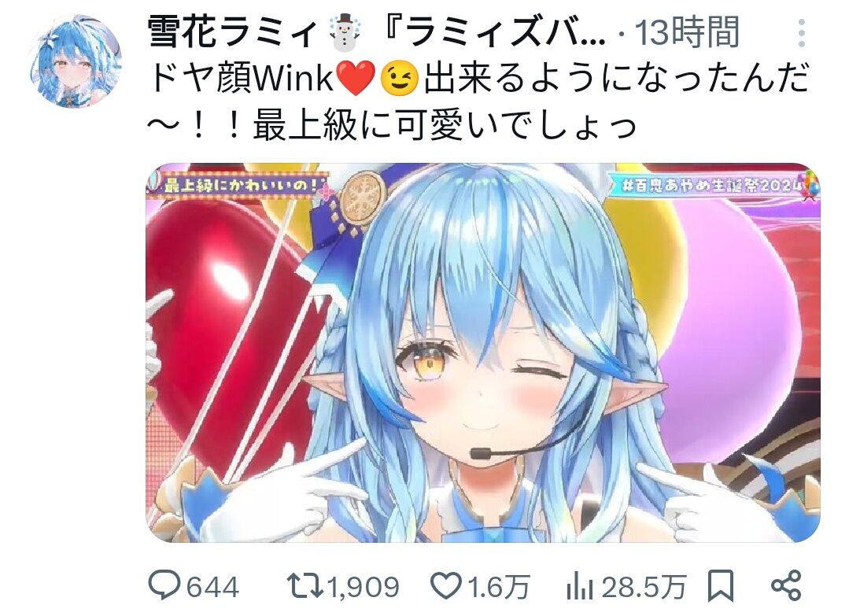Open the reply icon with 644 comments

[164, 585]
